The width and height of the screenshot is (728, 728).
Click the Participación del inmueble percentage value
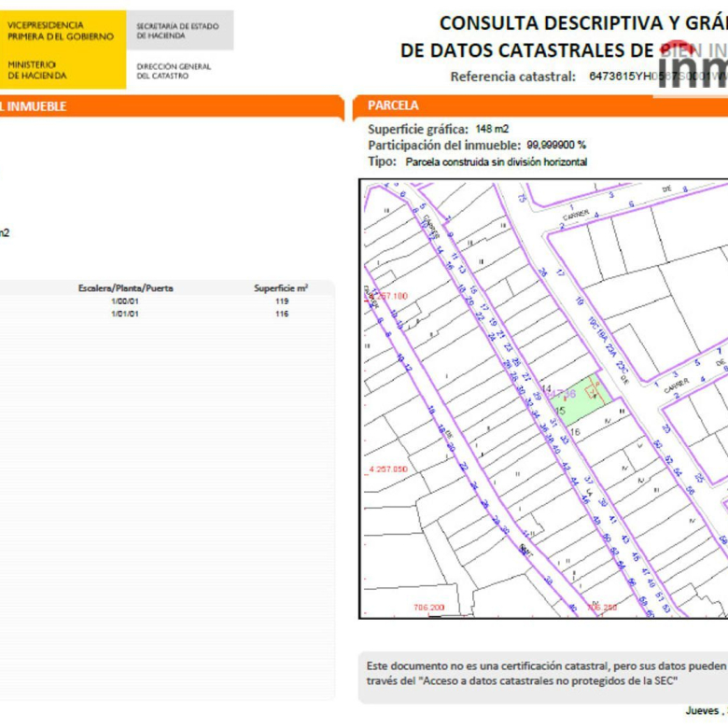coord(556,146)
